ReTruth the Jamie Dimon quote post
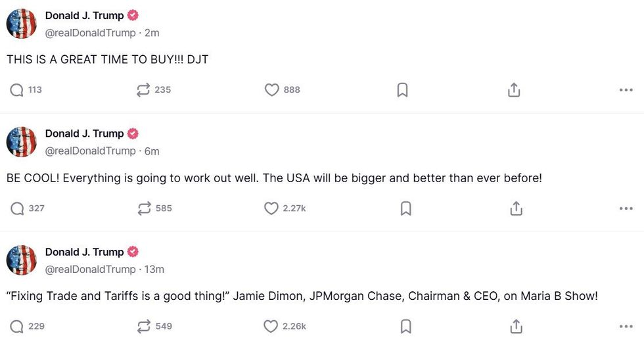 pyautogui.click(x=143, y=326)
